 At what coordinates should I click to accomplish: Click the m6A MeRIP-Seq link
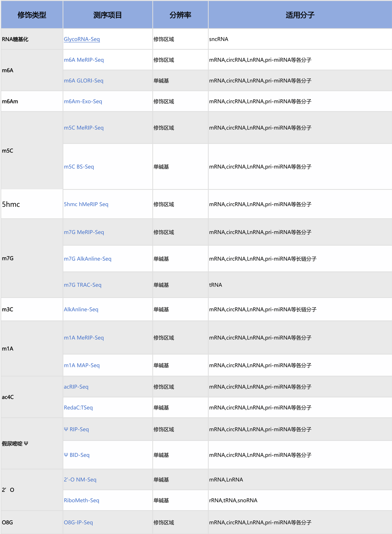(84, 60)
